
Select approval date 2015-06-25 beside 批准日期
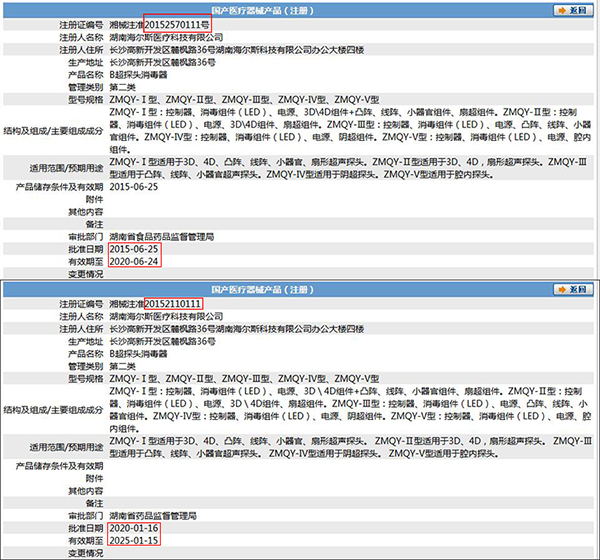coord(134,248)
